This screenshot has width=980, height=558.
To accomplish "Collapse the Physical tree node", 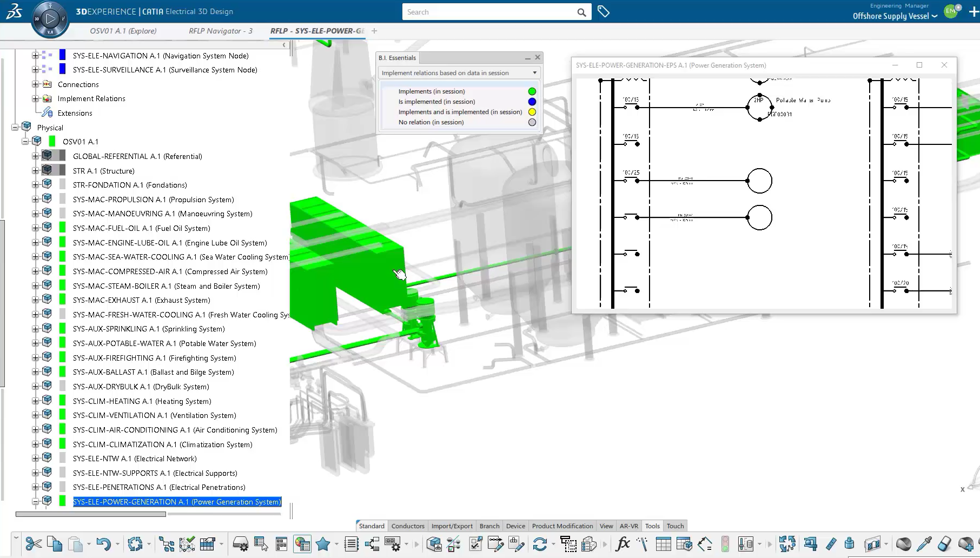I will pyautogui.click(x=15, y=128).
